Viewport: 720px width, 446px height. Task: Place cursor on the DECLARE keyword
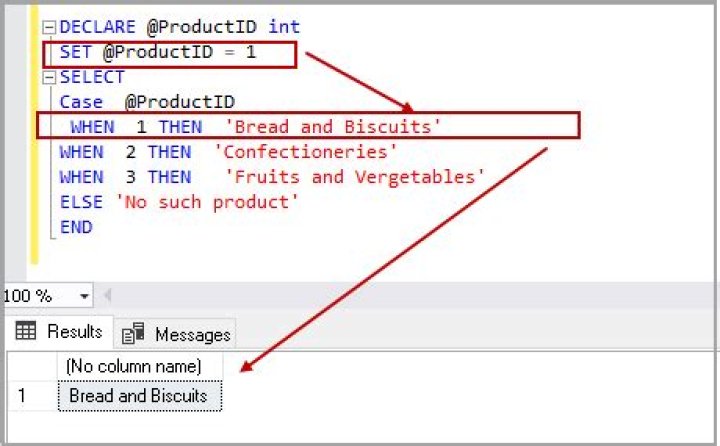click(x=96, y=27)
